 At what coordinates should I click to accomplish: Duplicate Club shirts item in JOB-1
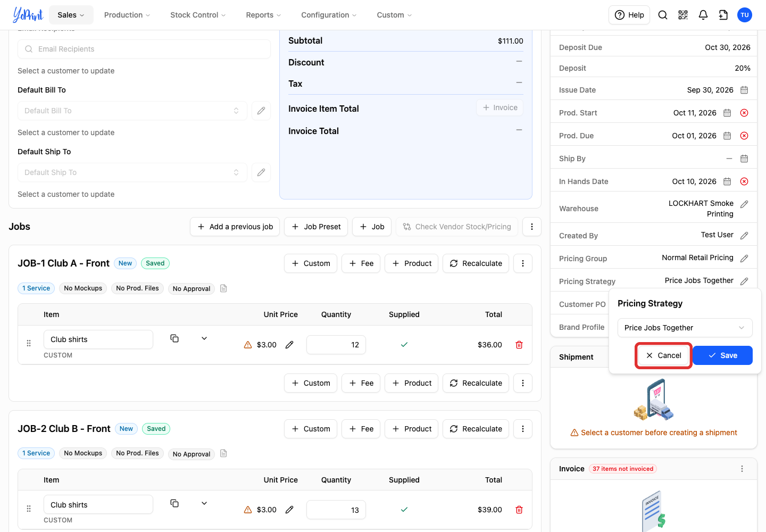tap(174, 338)
